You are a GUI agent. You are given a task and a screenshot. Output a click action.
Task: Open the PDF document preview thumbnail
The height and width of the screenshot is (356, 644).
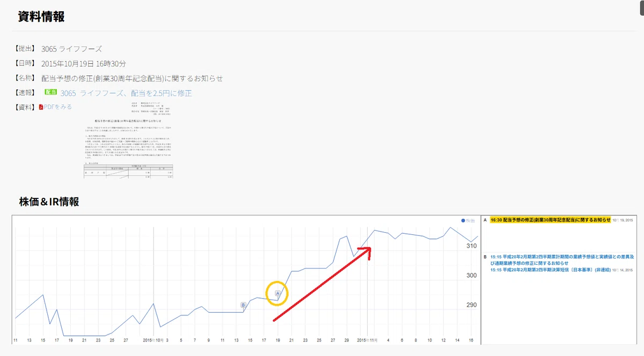(x=129, y=140)
